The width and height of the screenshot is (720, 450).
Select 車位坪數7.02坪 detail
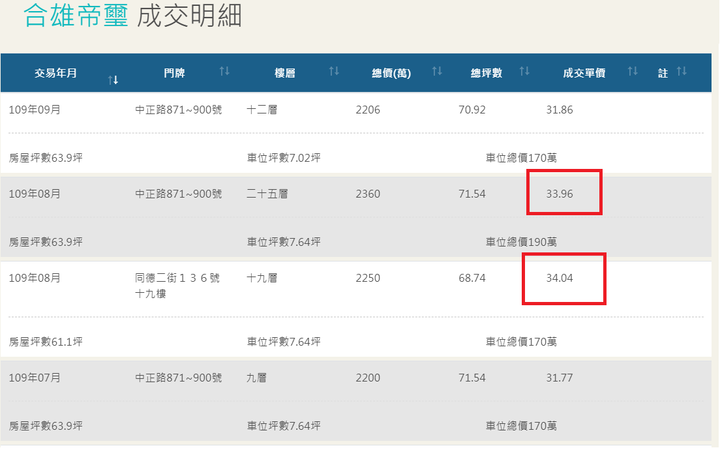284,158
